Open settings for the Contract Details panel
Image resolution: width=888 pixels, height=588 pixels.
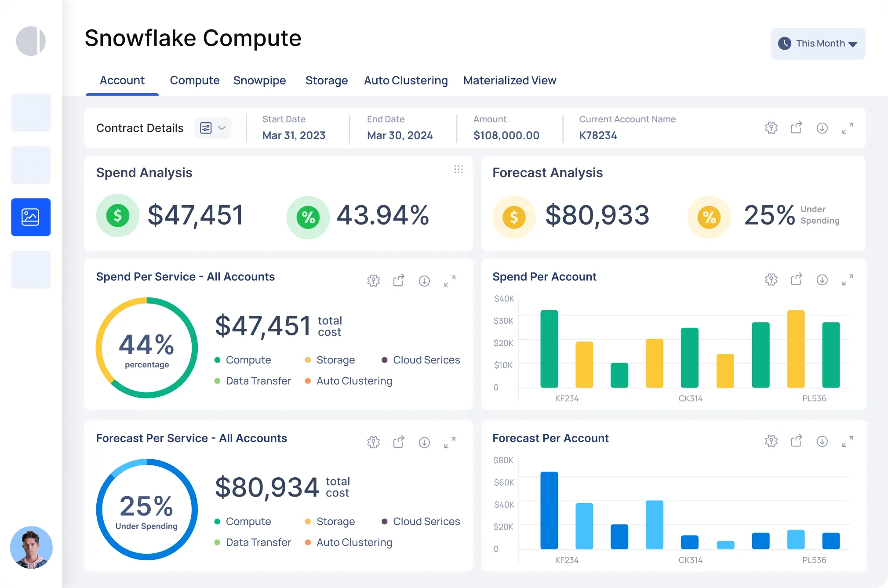(771, 128)
